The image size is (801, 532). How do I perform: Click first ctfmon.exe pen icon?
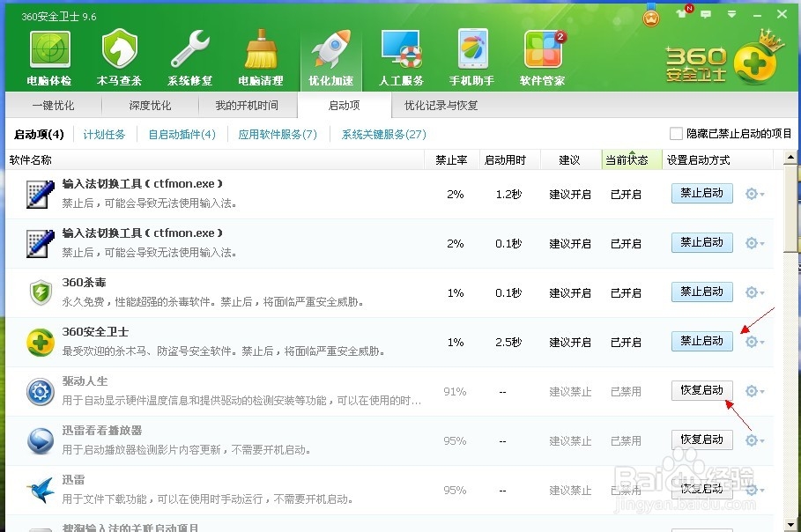pos(41,194)
